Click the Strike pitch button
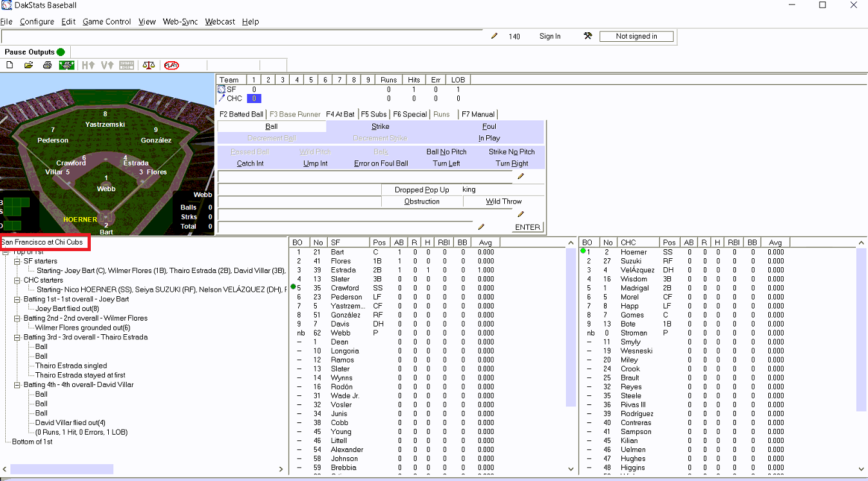 [x=380, y=126]
